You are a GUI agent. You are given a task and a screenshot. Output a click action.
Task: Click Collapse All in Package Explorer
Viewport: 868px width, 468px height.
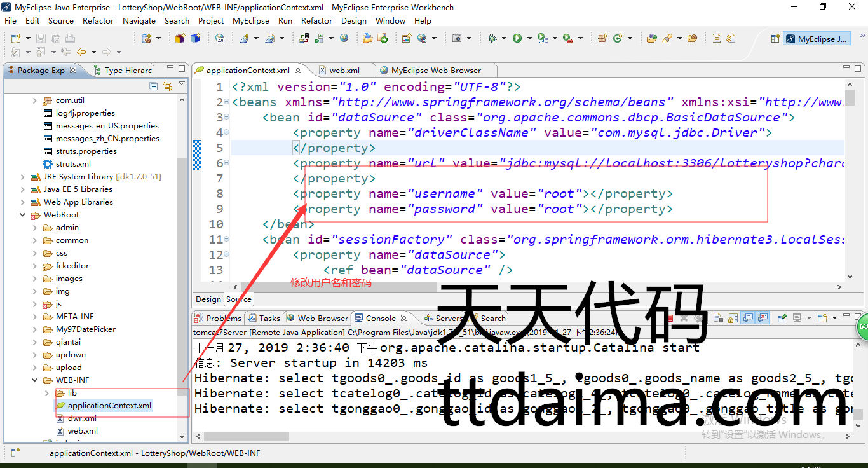pos(154,86)
